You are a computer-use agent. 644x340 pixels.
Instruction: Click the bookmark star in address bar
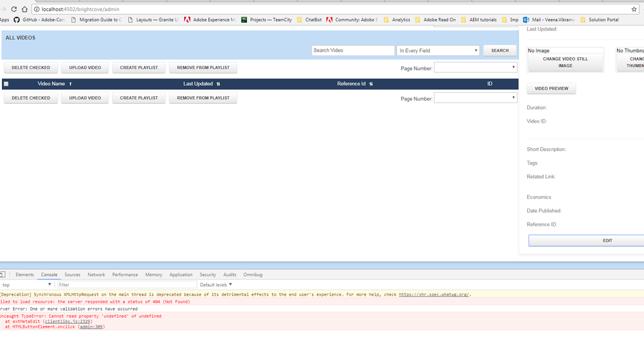634,9
